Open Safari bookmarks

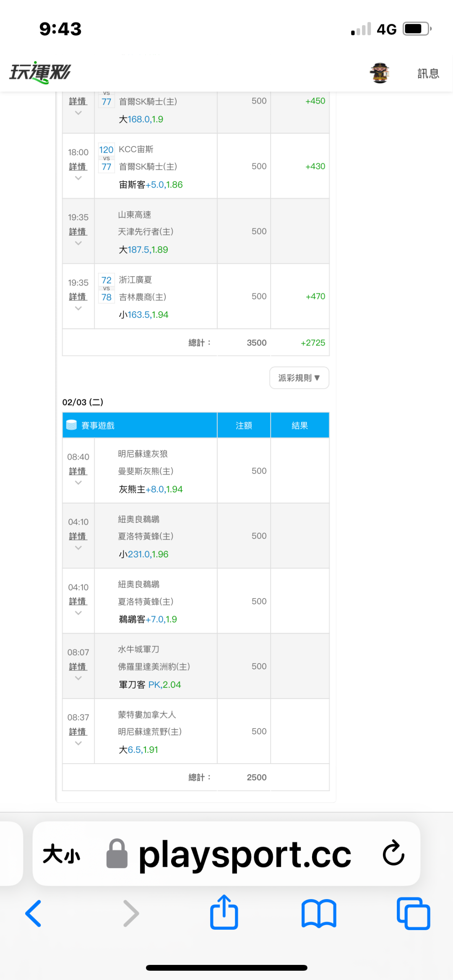[x=319, y=913]
